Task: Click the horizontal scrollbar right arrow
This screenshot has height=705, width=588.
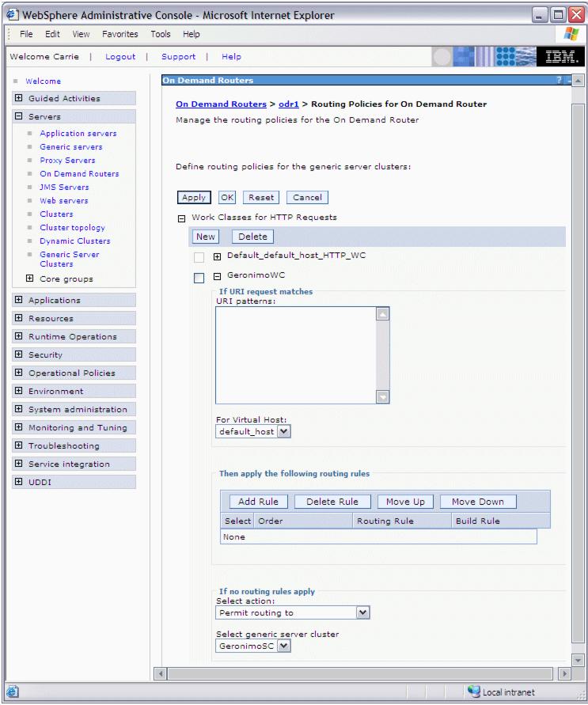Action: tap(564, 673)
